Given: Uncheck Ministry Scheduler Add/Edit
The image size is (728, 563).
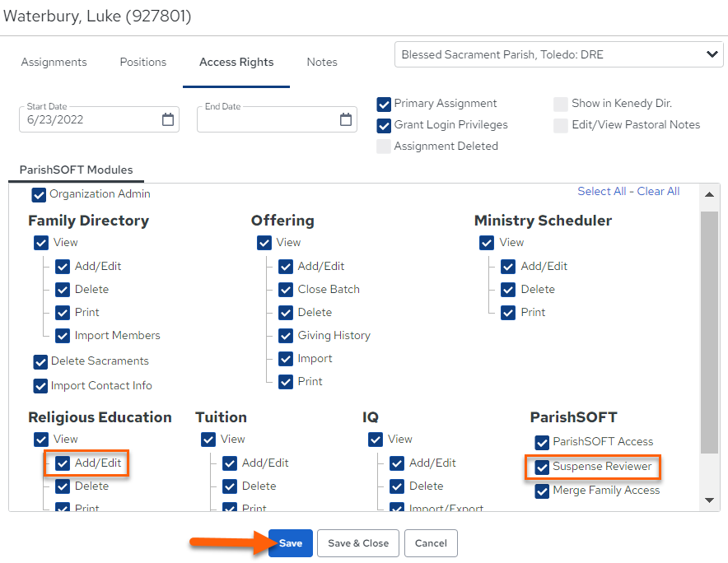Looking at the screenshot, I should (508, 267).
